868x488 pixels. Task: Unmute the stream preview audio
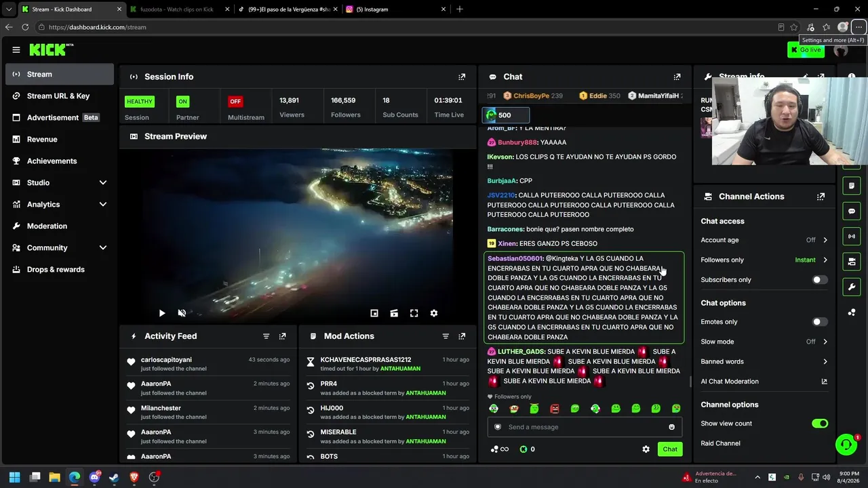182,313
